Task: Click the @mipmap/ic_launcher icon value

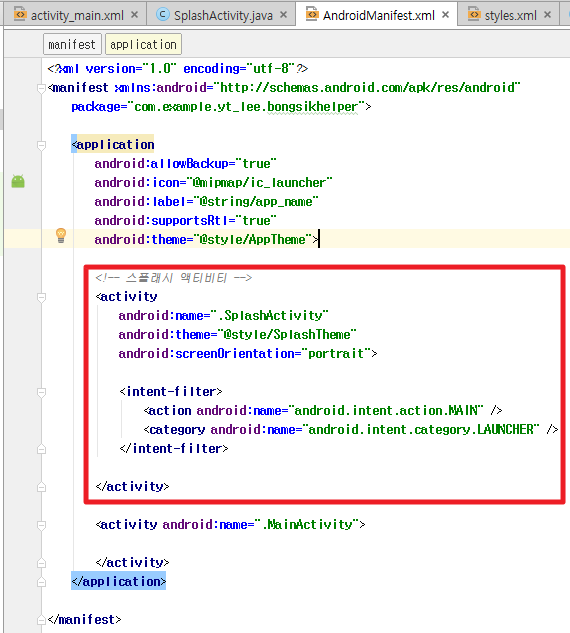Action: tap(259, 182)
